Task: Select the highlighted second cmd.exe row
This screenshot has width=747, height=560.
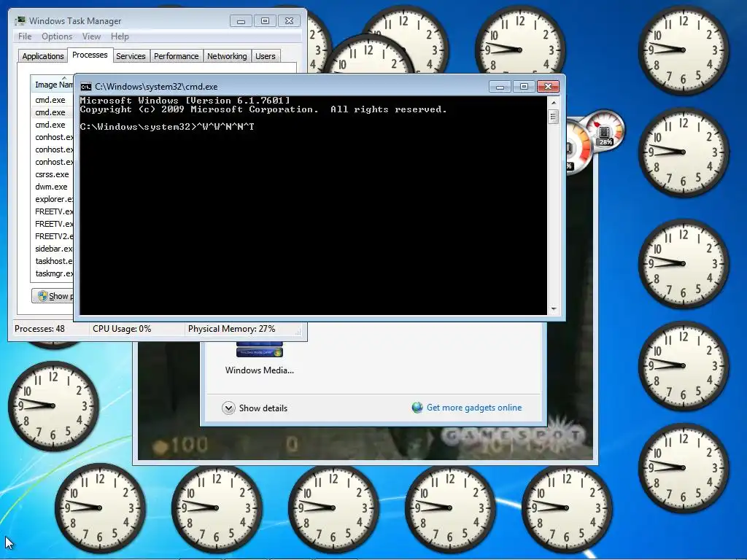Action: tap(50, 112)
